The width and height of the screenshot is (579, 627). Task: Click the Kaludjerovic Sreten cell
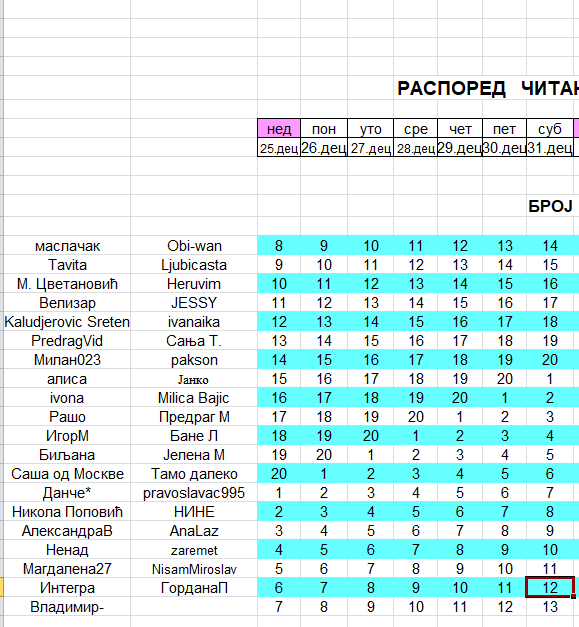coord(67,321)
